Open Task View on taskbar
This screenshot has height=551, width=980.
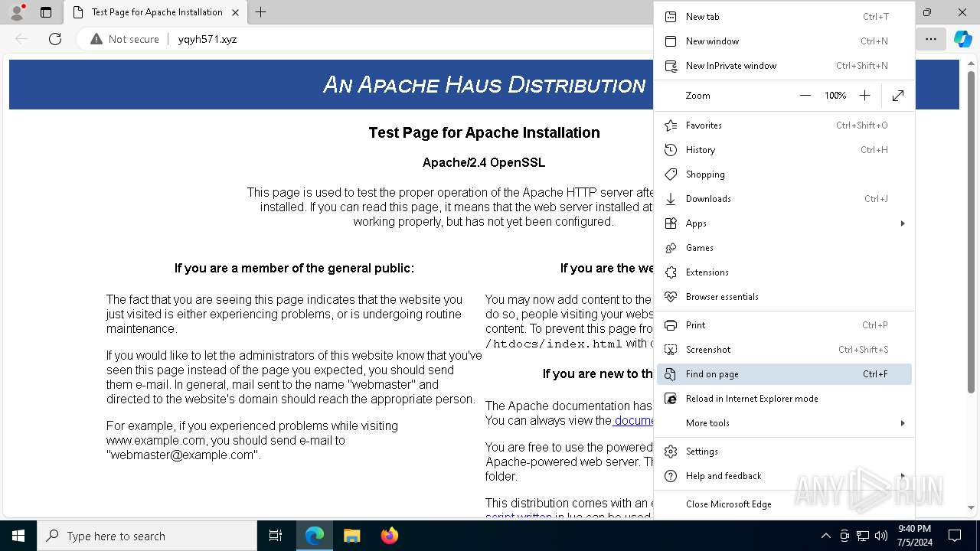coord(276,536)
